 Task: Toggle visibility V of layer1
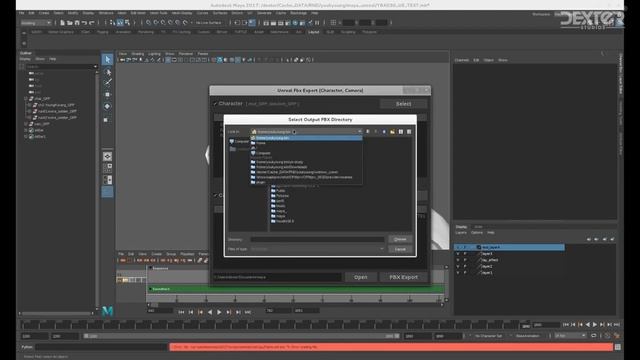[x=458, y=273]
